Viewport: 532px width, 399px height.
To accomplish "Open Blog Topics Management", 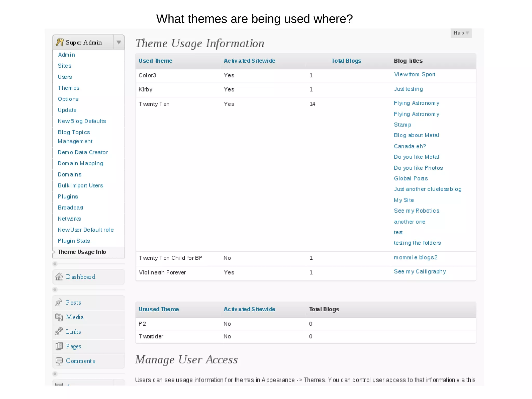I will coord(75,137).
